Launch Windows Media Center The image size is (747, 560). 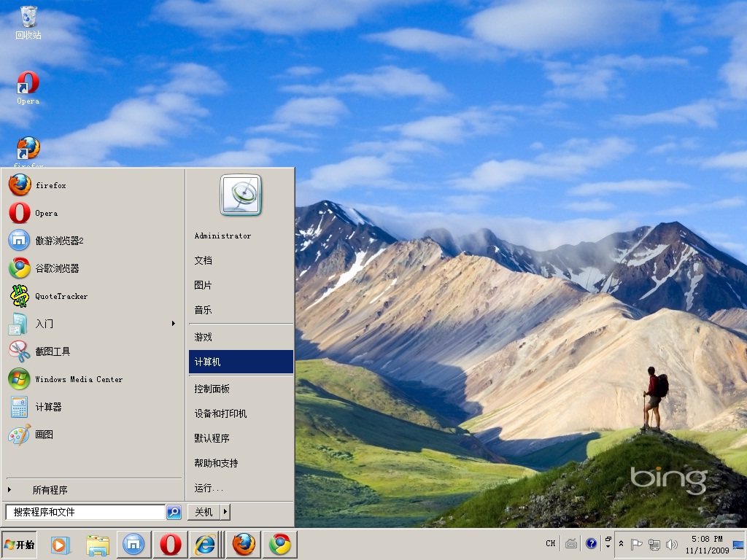click(93, 379)
